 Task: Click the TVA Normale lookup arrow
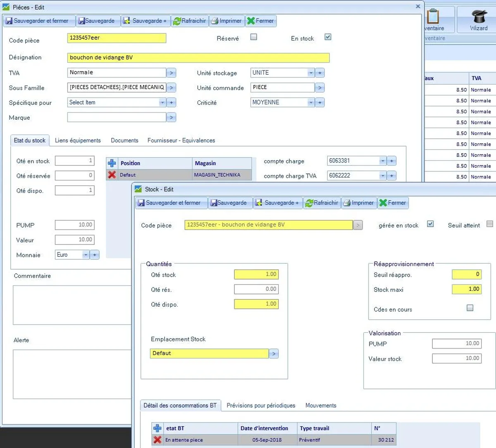pos(172,73)
